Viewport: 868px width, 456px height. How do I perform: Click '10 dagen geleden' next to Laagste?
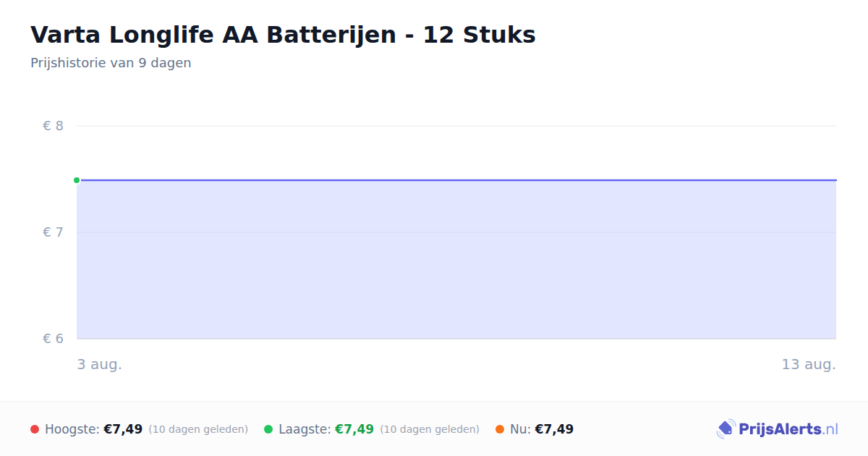click(x=430, y=429)
